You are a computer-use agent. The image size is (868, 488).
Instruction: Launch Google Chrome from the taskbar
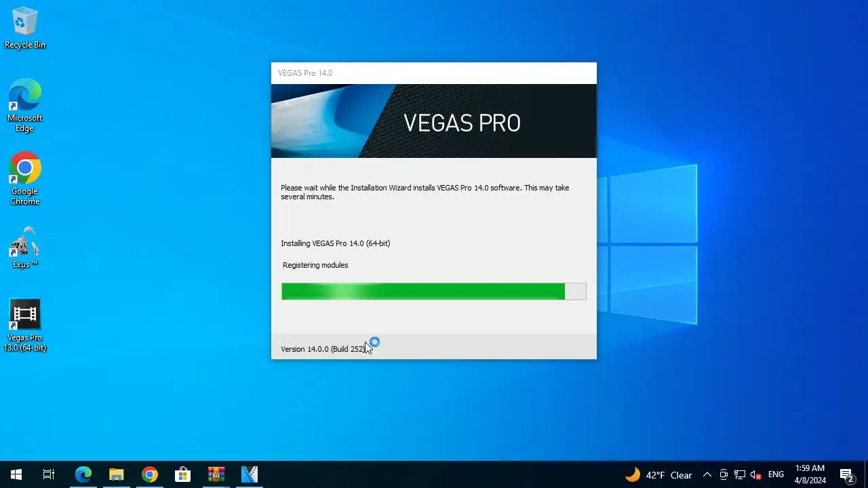pyautogui.click(x=150, y=474)
